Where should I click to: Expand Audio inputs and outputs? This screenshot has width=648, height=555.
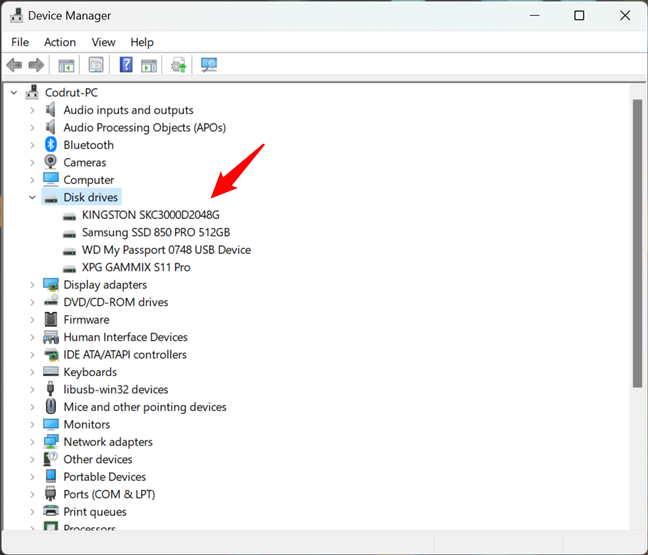(x=32, y=110)
